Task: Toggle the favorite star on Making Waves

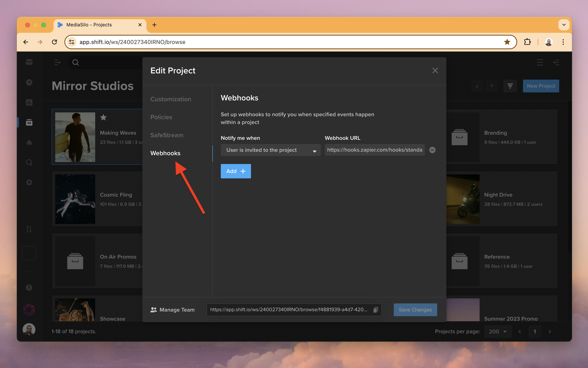Action: 103,118
